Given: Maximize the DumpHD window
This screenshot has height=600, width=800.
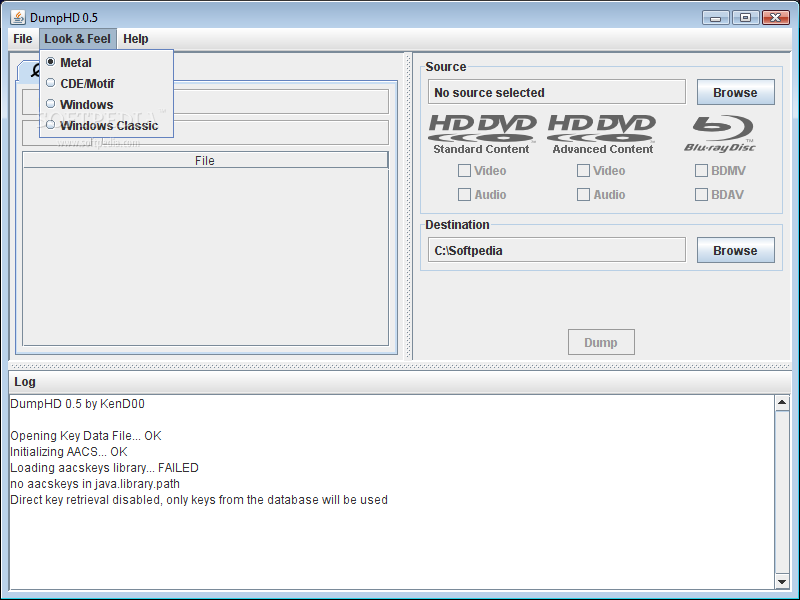Looking at the screenshot, I should click(745, 18).
